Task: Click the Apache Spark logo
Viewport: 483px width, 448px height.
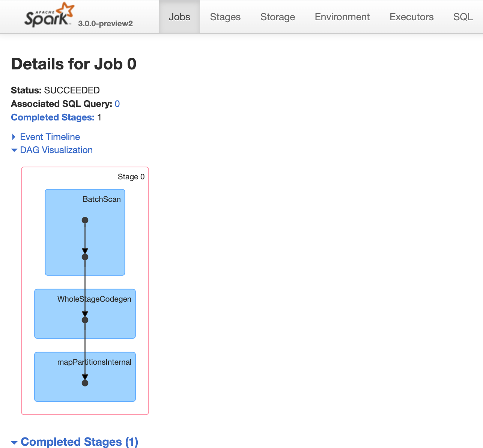Action: pyautogui.click(x=49, y=15)
